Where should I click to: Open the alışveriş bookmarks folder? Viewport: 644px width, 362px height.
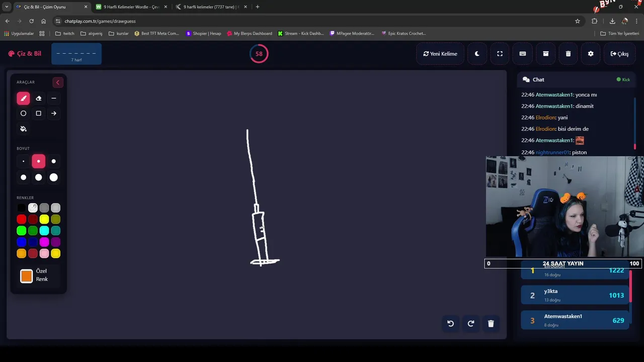click(x=92, y=34)
